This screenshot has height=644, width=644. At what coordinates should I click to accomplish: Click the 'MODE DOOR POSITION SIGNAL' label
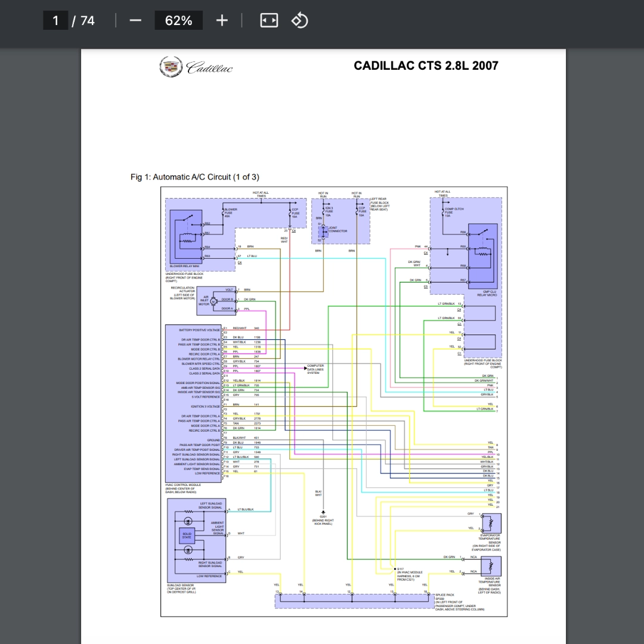click(199, 383)
